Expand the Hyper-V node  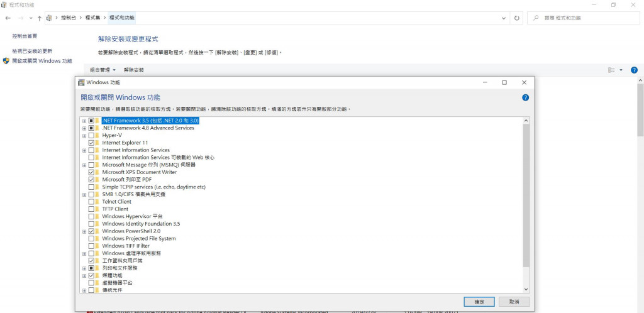pos(84,135)
